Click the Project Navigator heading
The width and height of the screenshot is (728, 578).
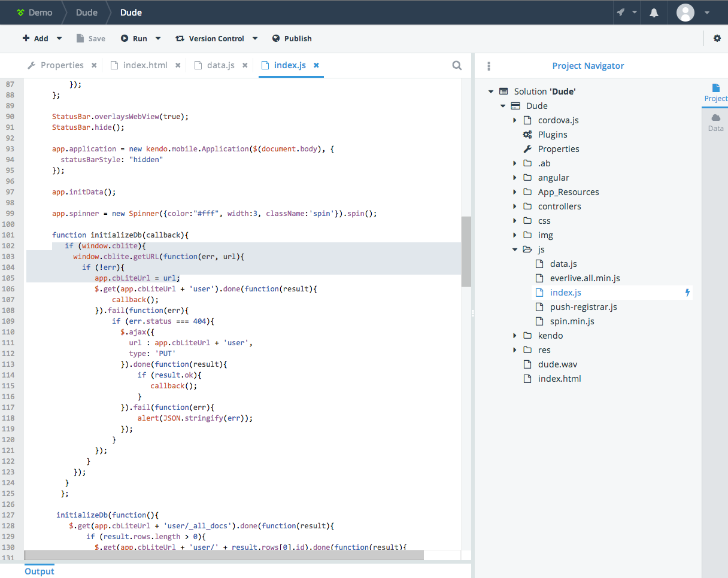tap(588, 66)
